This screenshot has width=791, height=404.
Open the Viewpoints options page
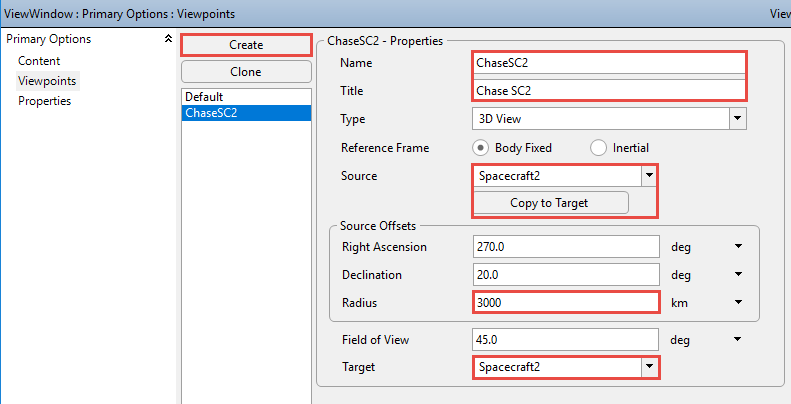click(47, 81)
